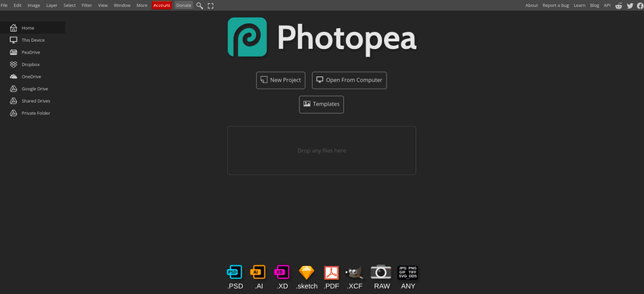
Task: Open Photopea's Facebook page icon
Action: [x=640, y=5]
